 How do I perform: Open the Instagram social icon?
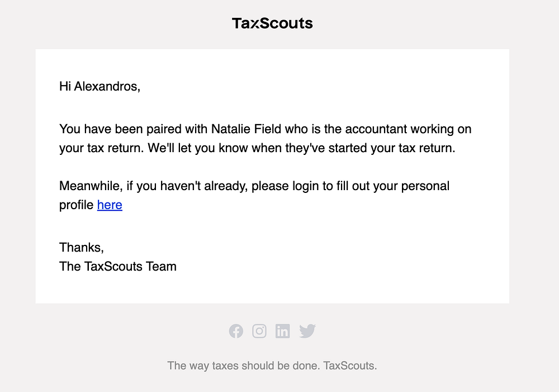point(259,331)
